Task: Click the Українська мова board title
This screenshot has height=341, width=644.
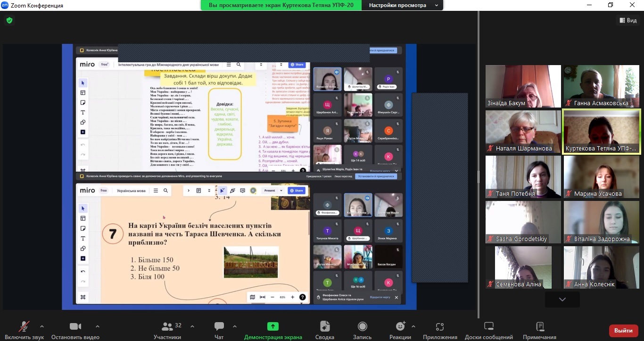Action: point(132,191)
